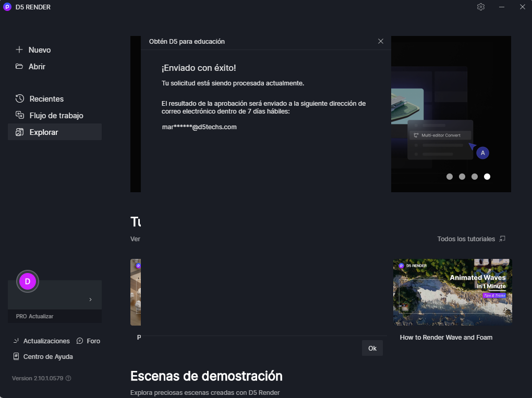
Task: Open the Animated Waves tutorial thumbnail
Action: click(452, 292)
